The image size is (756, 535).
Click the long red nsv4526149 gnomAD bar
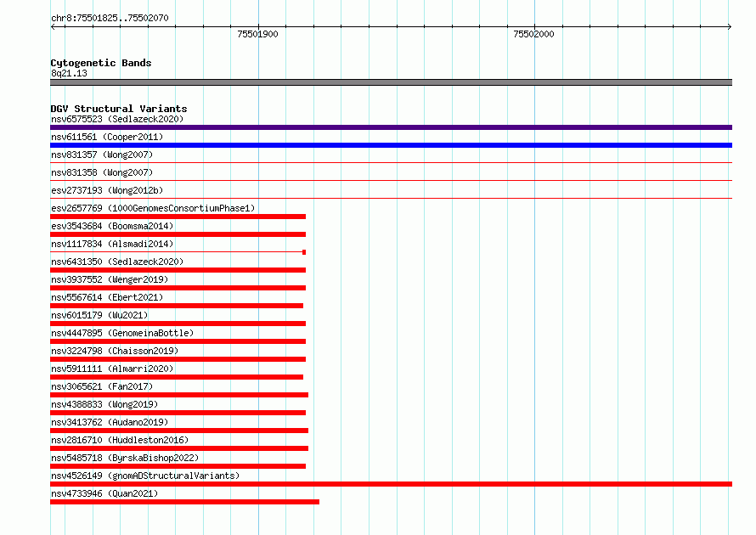[x=391, y=484]
